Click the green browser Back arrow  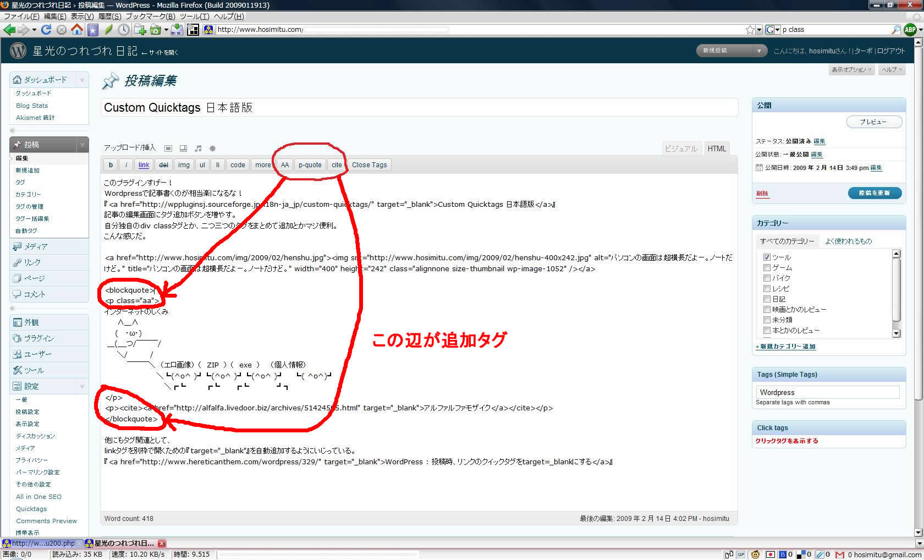9,30
